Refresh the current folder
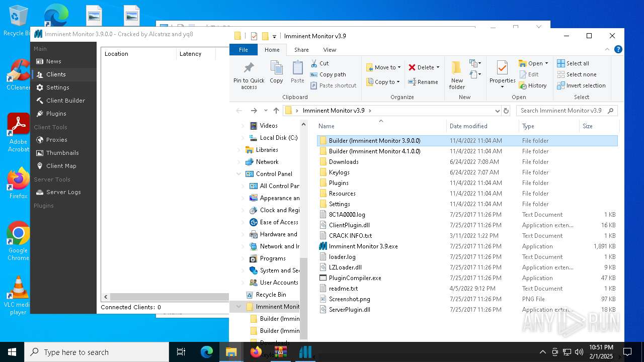Image resolution: width=644 pixels, height=362 pixels. click(x=506, y=111)
